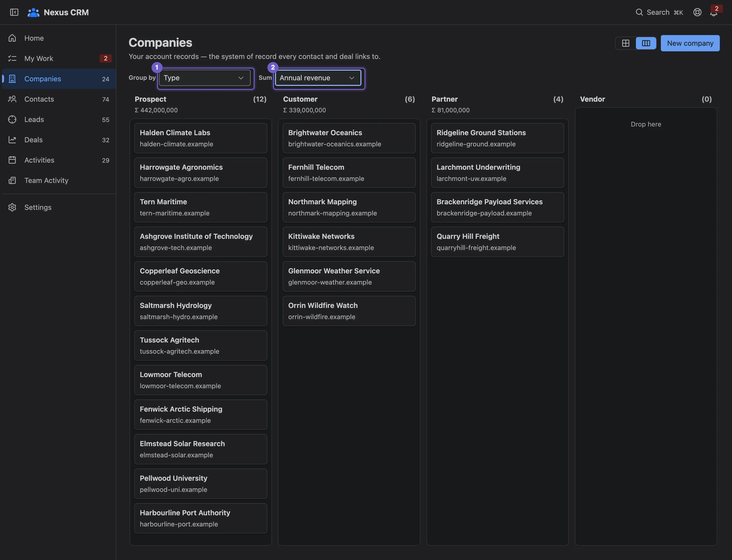Screen dimensions: 732x560
Task: Click the Vendor column header
Action: click(592, 99)
